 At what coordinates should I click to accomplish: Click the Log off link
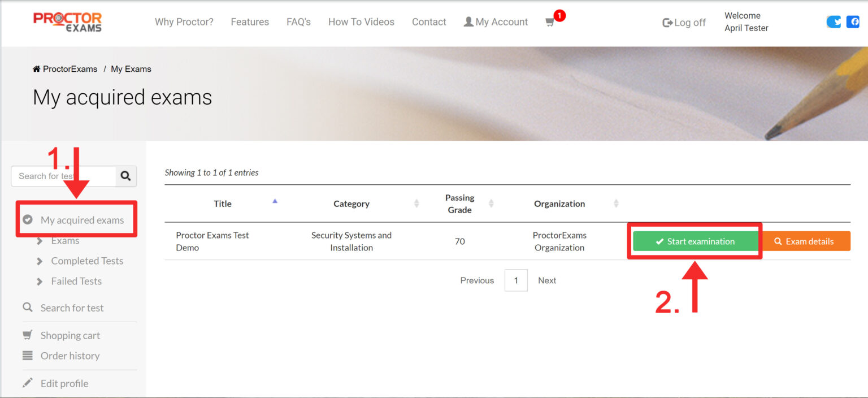[684, 23]
